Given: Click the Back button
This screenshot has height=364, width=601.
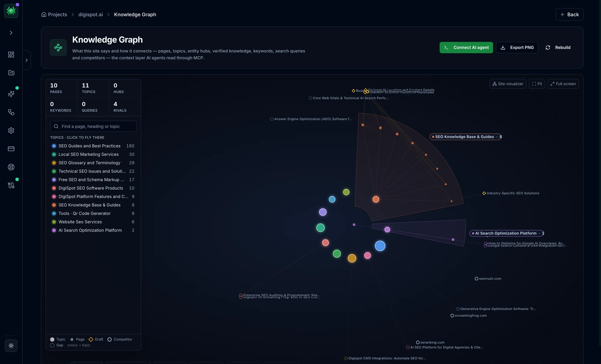Looking at the screenshot, I should (x=569, y=14).
